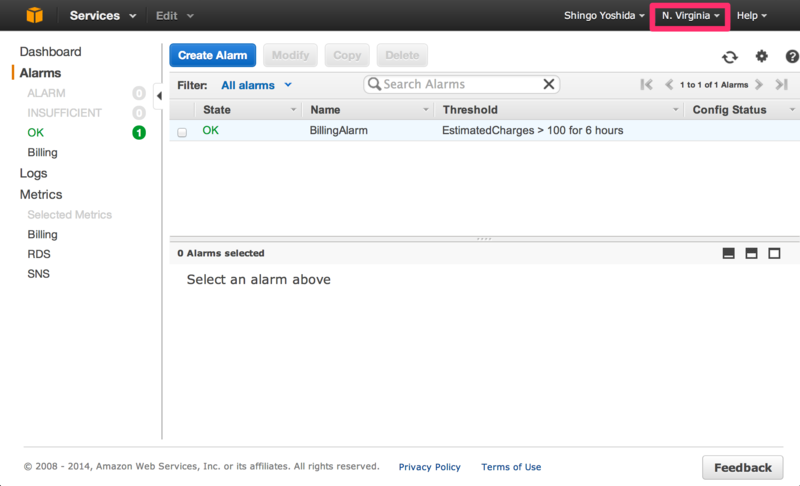Screen dimensions: 800x486
Task: Show alarms in OK state
Action: tap(35, 133)
